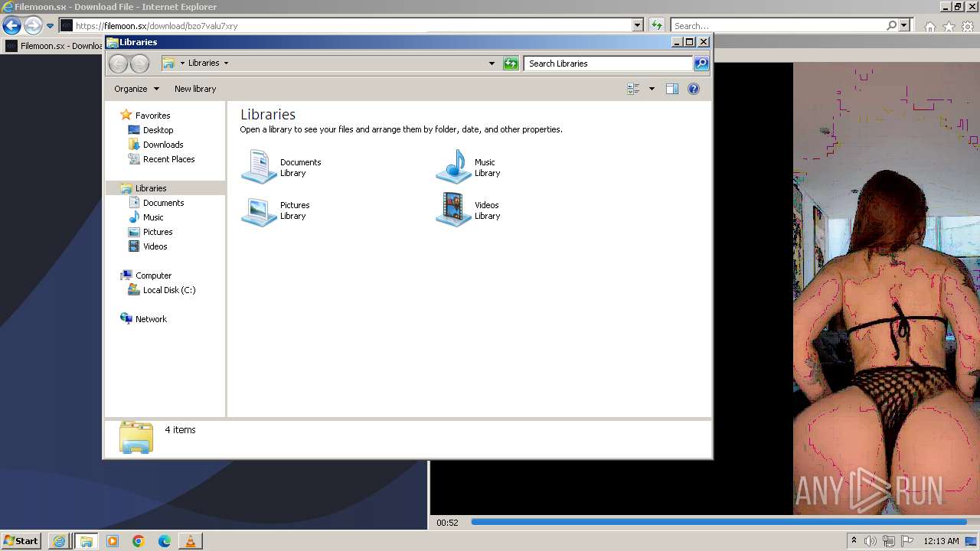This screenshot has height=551, width=980.
Task: Open IE favorites star icon
Action: click(x=949, y=26)
